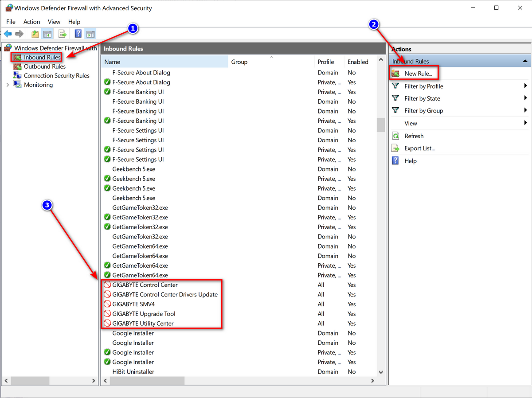Click the rule list vertical scrollbar thumb
This screenshot has width=532, height=398.
point(381,125)
